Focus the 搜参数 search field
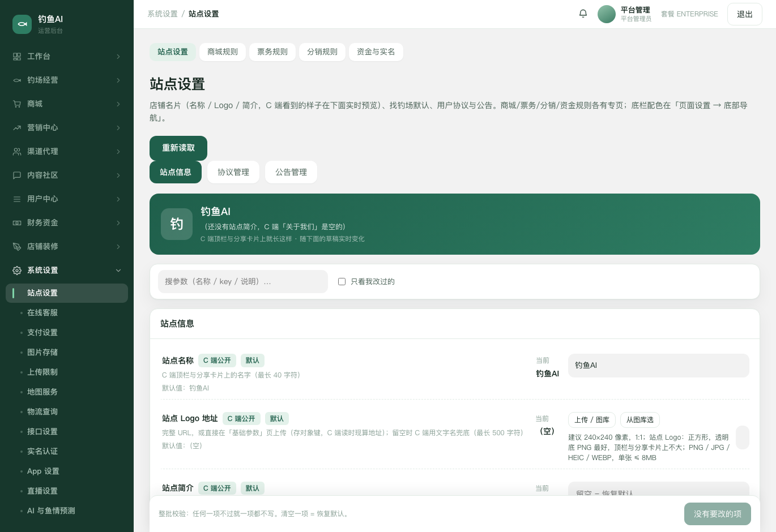Viewport: 776px width, 532px height. (243, 282)
